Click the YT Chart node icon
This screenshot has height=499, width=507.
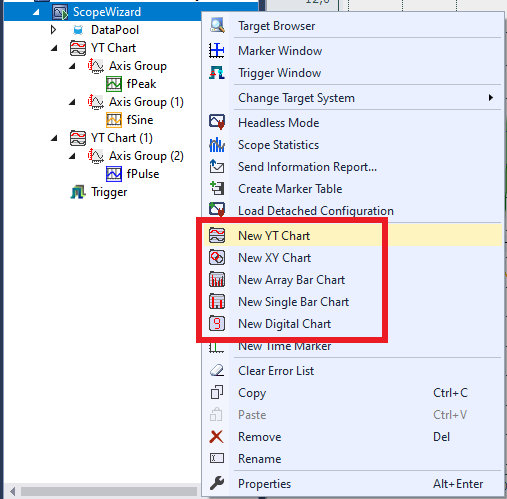coord(78,48)
